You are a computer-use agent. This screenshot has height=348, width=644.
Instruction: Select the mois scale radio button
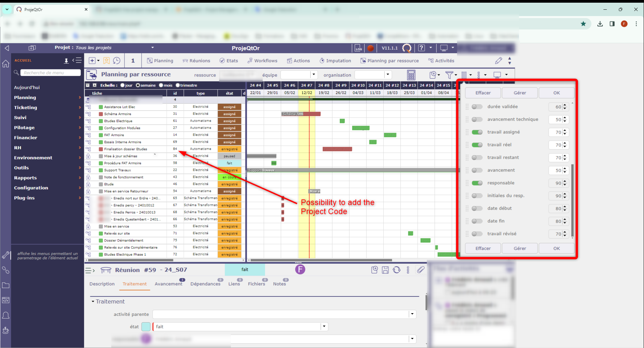click(161, 85)
